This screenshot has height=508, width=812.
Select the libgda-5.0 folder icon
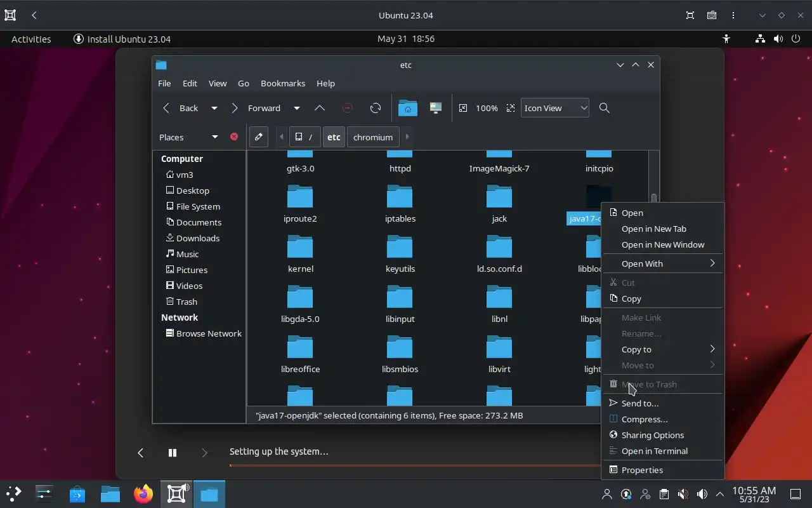point(300,297)
